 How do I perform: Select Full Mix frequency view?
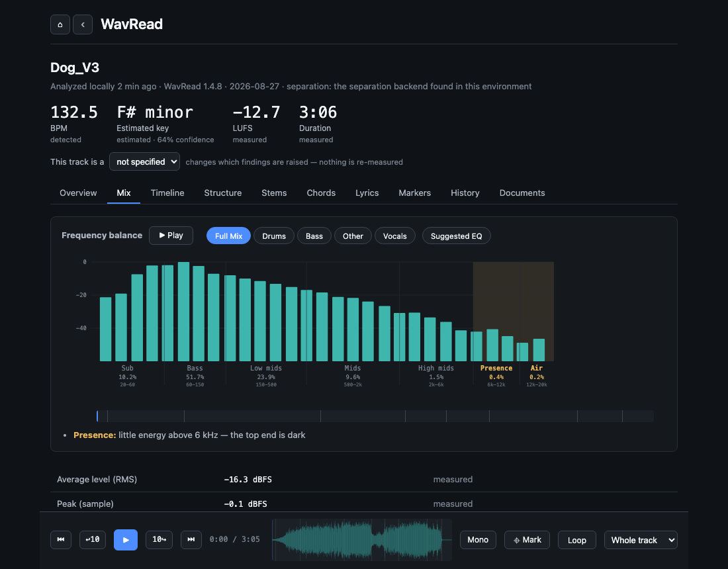tap(228, 236)
